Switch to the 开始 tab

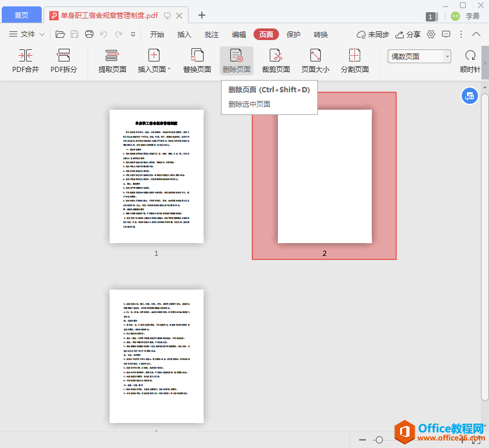tap(157, 35)
